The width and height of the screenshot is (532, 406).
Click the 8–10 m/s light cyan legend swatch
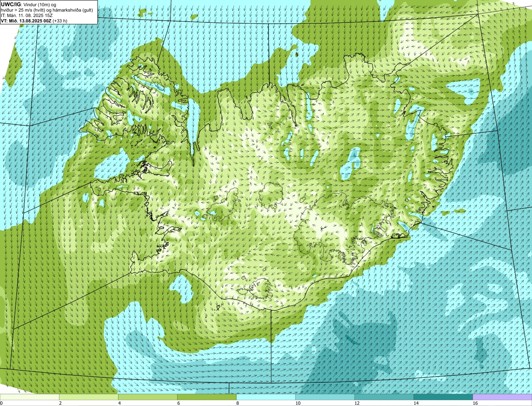[266, 397]
